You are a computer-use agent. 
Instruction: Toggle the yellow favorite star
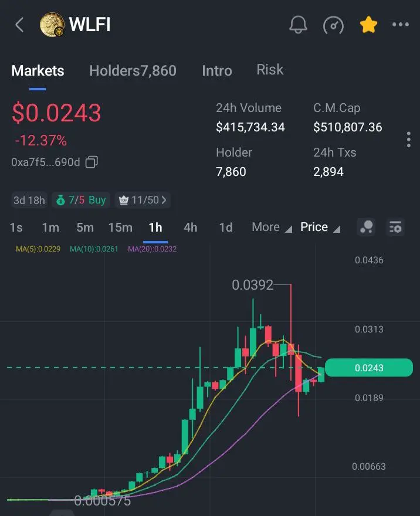368,25
